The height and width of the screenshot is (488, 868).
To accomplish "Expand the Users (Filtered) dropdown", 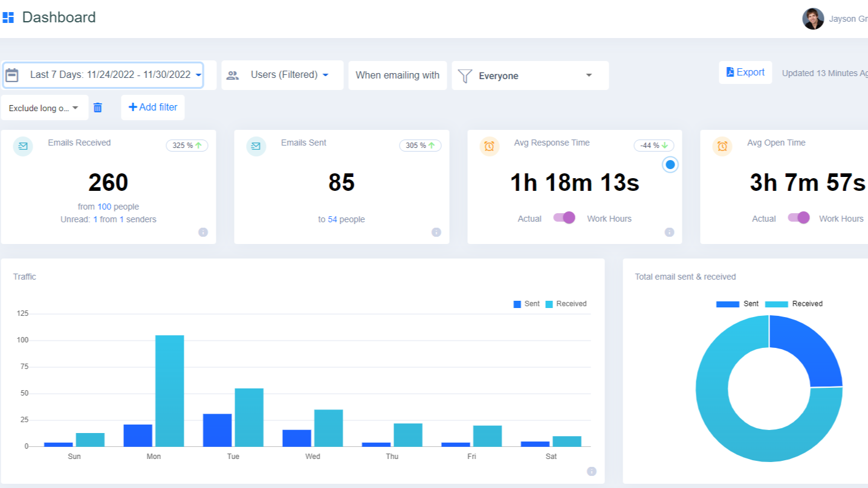I will coord(325,75).
